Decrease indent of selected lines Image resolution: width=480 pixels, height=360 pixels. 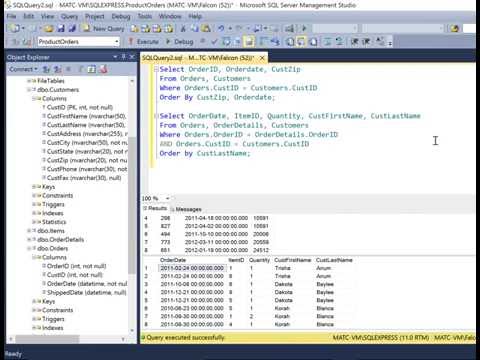pyautogui.click(x=355, y=42)
